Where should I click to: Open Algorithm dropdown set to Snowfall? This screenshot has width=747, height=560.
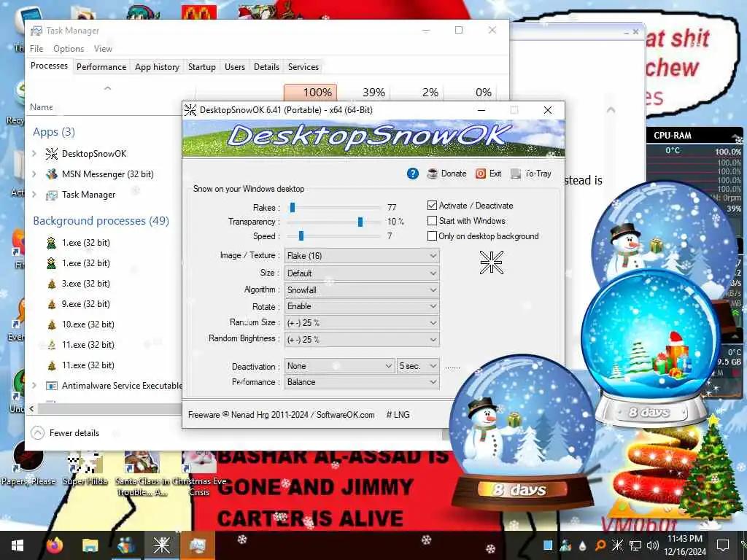362,290
